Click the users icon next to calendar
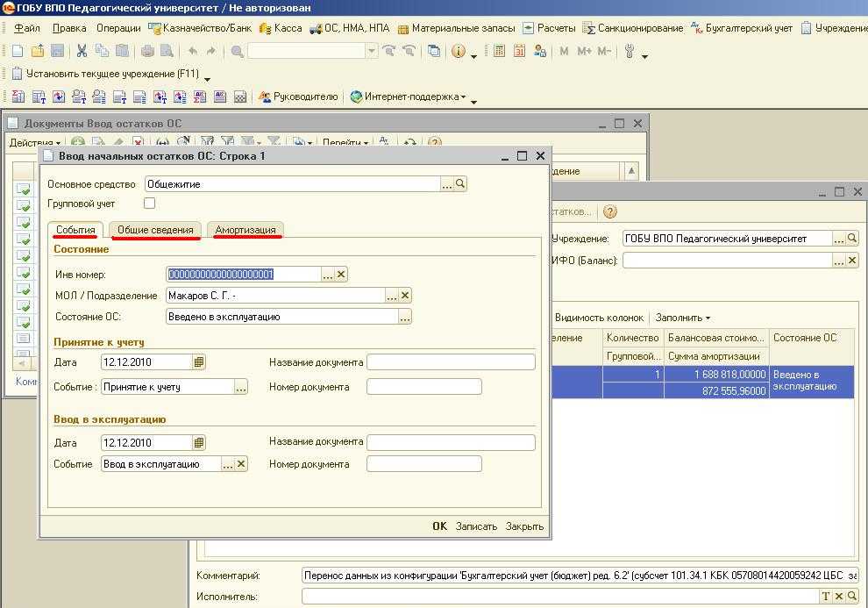 tap(540, 52)
